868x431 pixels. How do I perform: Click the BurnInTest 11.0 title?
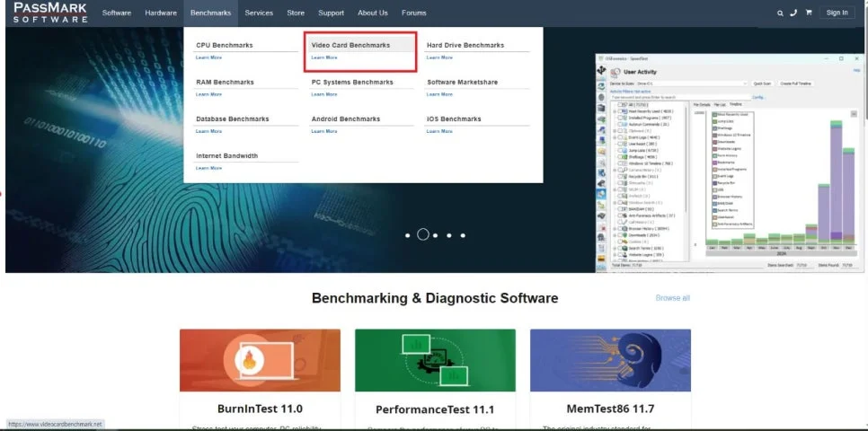pyautogui.click(x=261, y=409)
